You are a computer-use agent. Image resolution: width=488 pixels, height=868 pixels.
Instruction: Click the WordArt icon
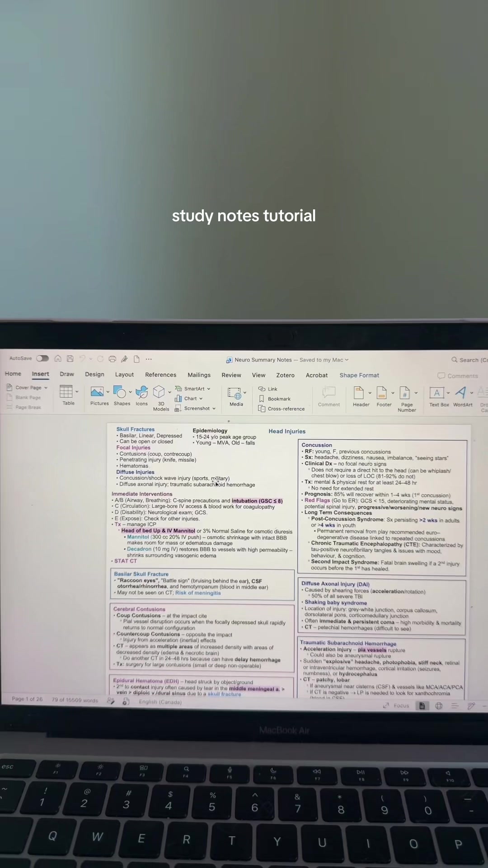461,392
